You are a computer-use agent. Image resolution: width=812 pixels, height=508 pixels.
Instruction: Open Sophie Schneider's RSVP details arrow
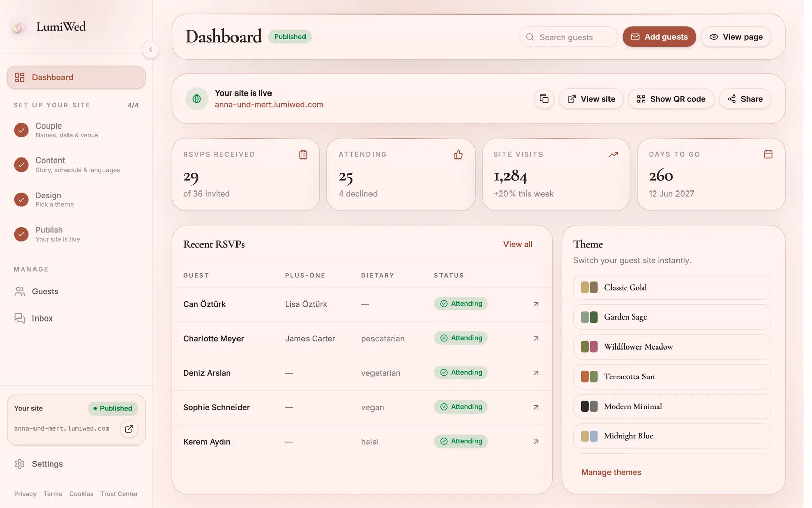(x=536, y=407)
